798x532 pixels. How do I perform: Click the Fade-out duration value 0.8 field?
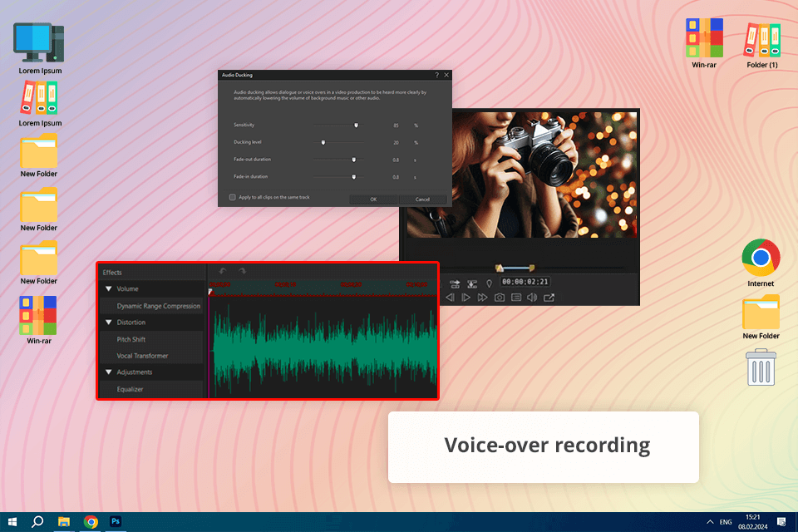(396, 160)
